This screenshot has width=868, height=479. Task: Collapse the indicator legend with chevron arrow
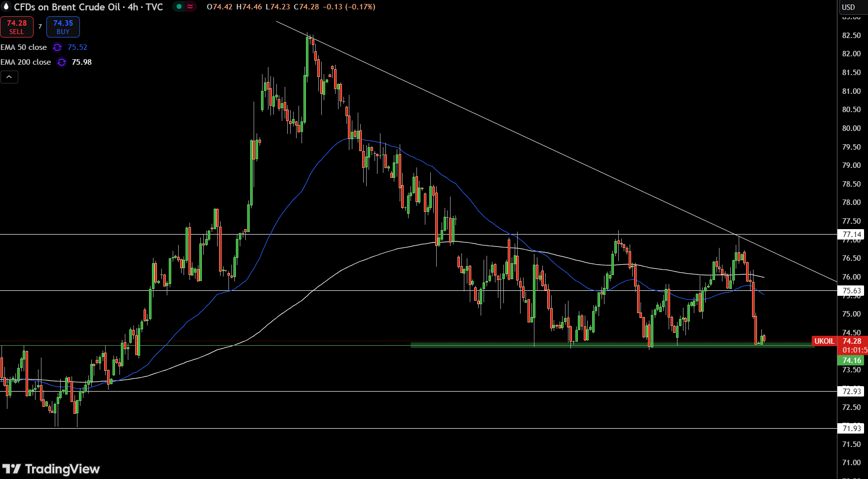coord(9,77)
